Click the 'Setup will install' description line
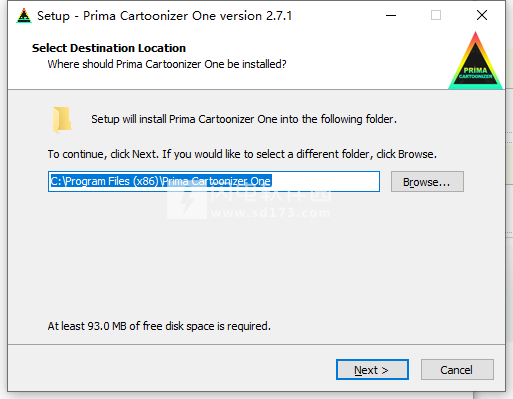 [244, 119]
